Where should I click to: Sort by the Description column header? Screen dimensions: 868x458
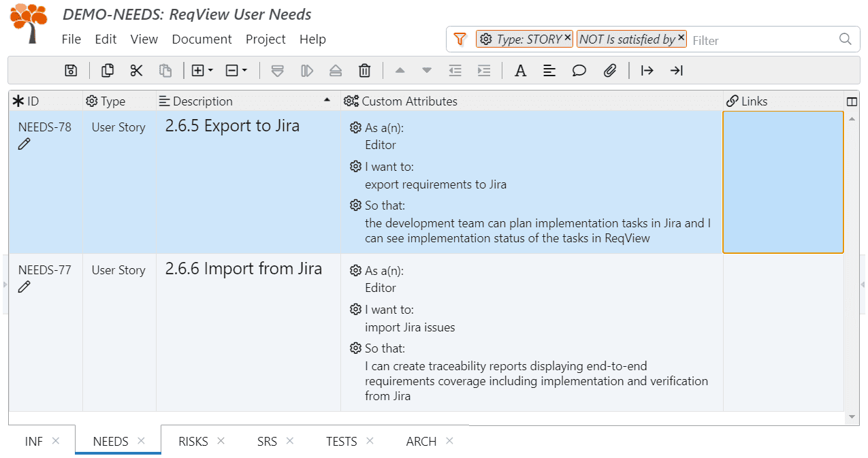pos(248,101)
